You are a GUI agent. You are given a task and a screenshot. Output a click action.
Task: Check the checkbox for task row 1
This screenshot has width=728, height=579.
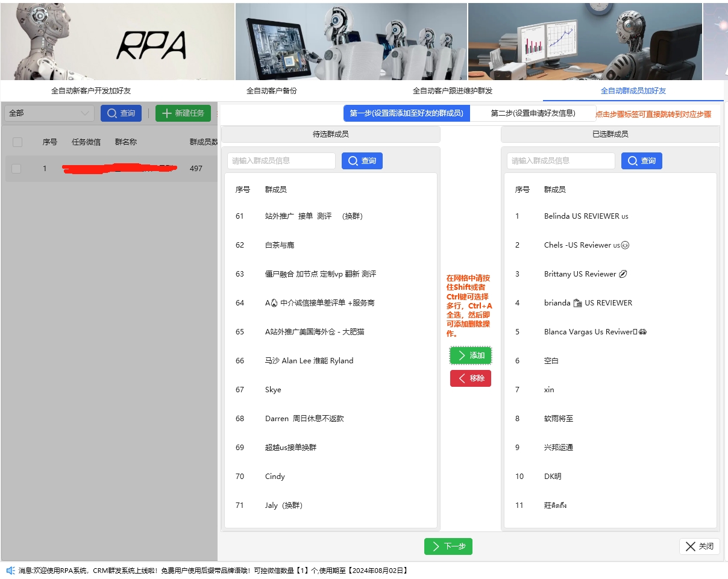point(17,169)
